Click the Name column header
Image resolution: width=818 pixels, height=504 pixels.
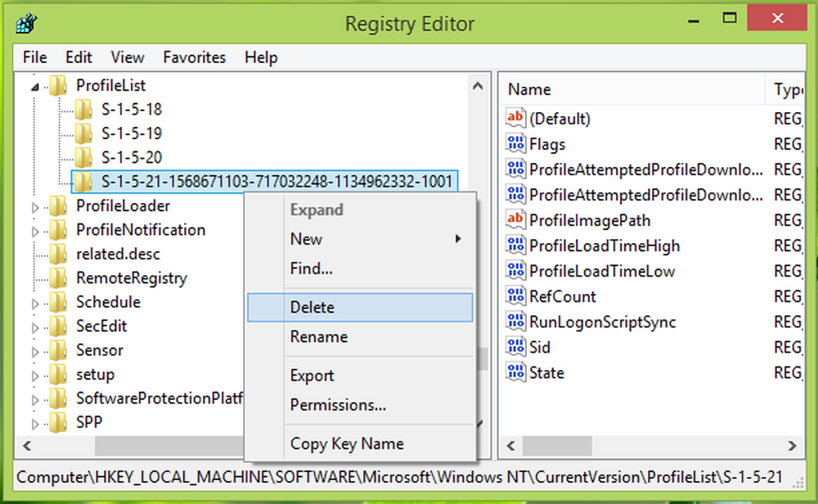click(632, 90)
